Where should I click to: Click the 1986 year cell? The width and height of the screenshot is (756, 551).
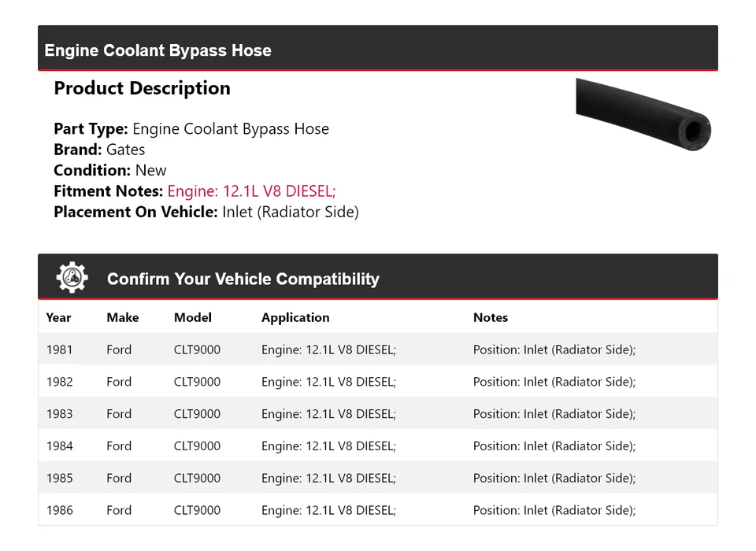pos(59,510)
